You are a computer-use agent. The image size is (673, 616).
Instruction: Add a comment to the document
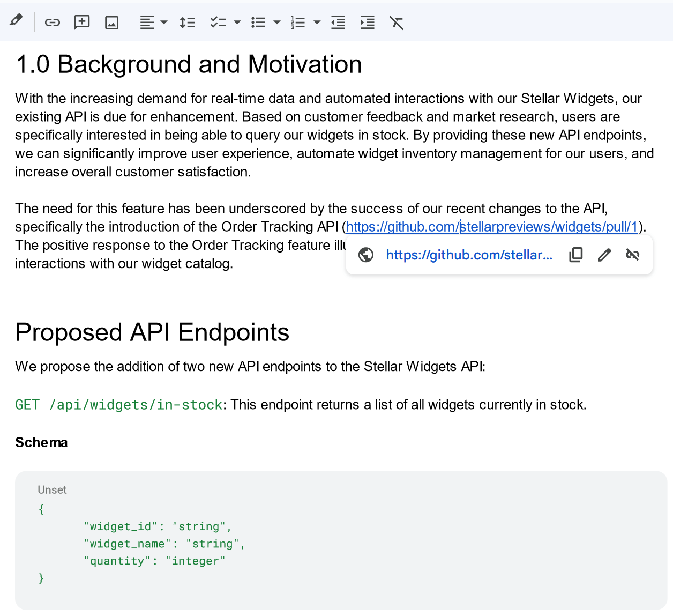81,23
